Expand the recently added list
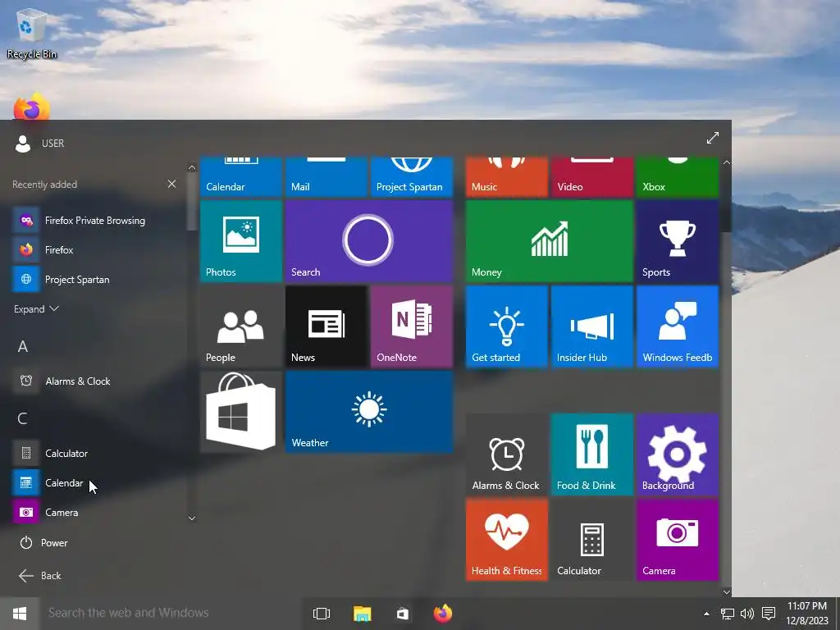The width and height of the screenshot is (840, 630). coord(36,309)
